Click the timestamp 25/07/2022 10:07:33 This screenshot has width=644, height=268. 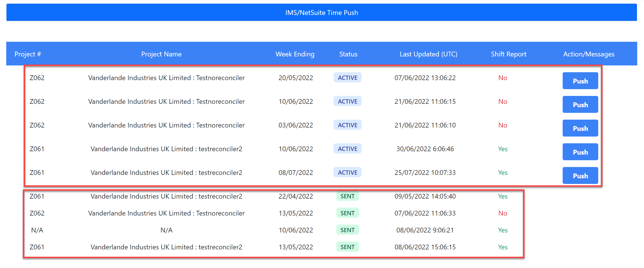(x=425, y=173)
